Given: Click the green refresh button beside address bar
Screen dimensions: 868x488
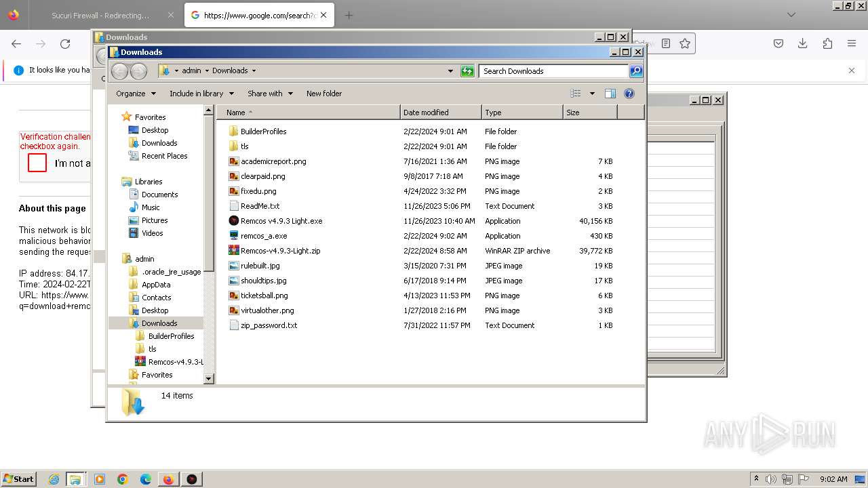Looking at the screenshot, I should click(467, 70).
